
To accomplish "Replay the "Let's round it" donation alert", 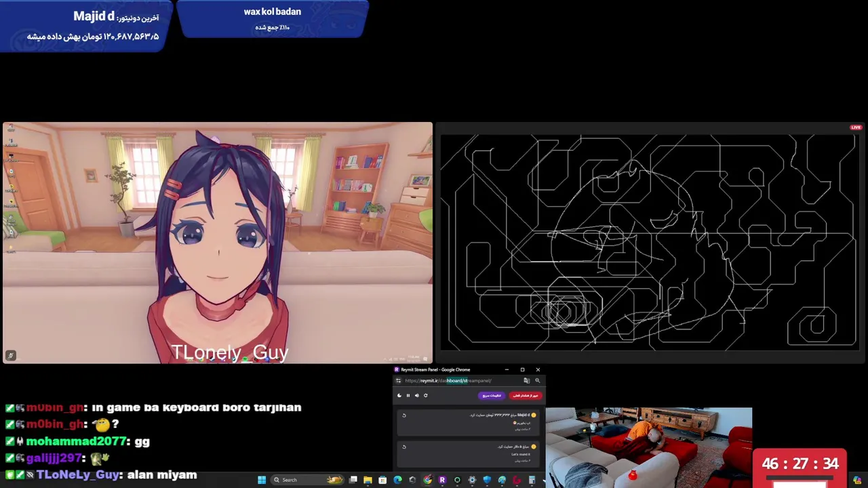I will (404, 447).
